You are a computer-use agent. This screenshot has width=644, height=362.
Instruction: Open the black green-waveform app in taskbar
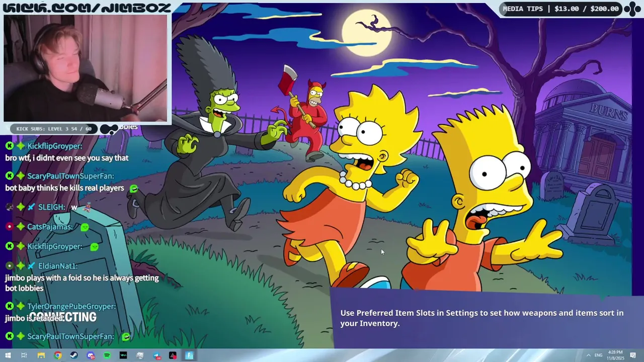tap(123, 355)
